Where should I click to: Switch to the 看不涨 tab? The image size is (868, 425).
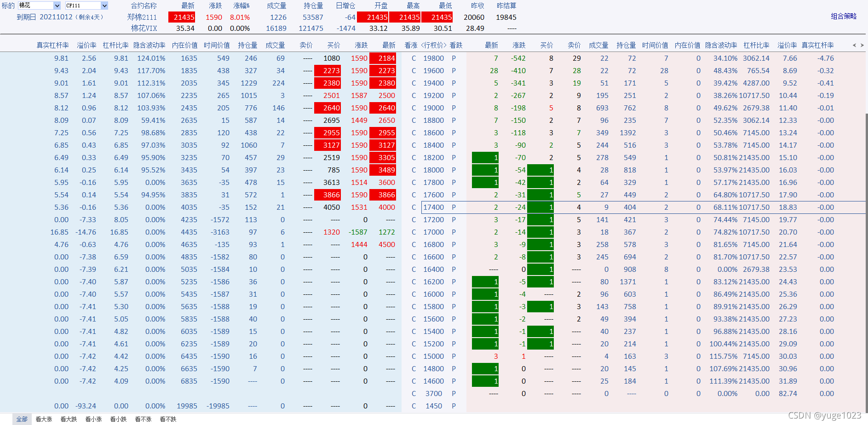[143, 419]
